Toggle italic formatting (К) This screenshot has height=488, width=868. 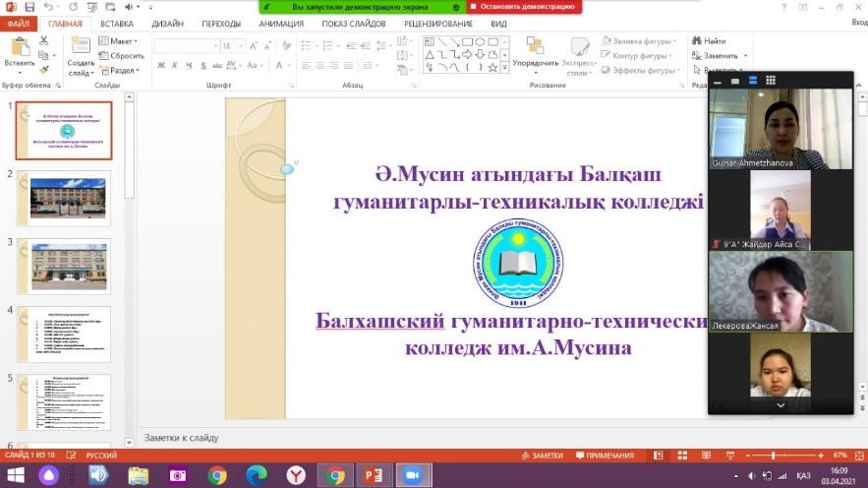pyautogui.click(x=175, y=65)
